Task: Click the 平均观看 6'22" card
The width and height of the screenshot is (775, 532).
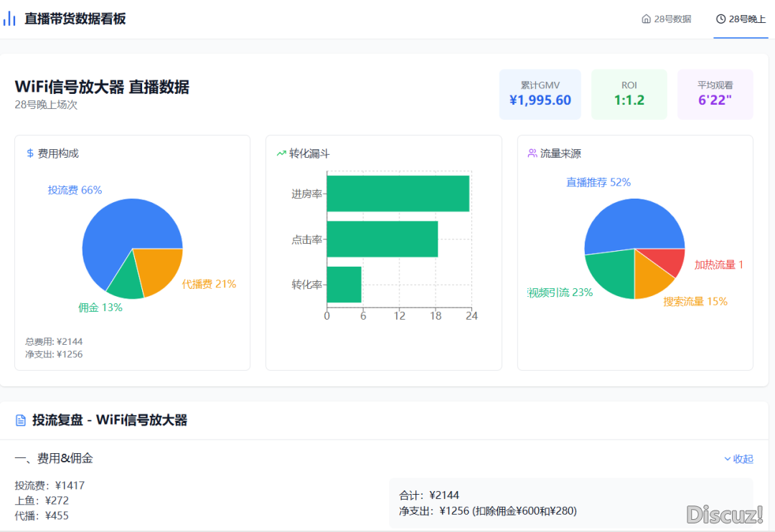Action: tap(715, 94)
